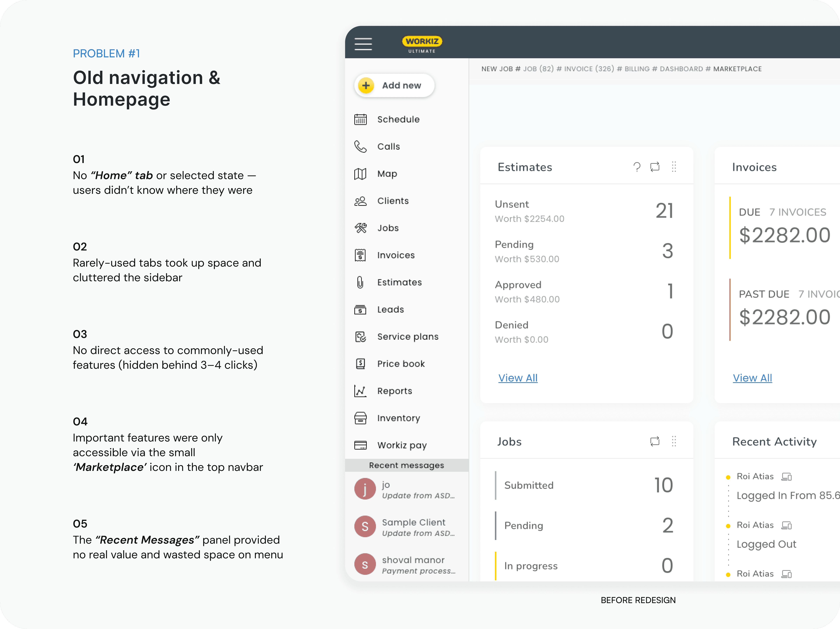Open the hamburger menu icon
The width and height of the screenshot is (840, 629).
(x=363, y=44)
